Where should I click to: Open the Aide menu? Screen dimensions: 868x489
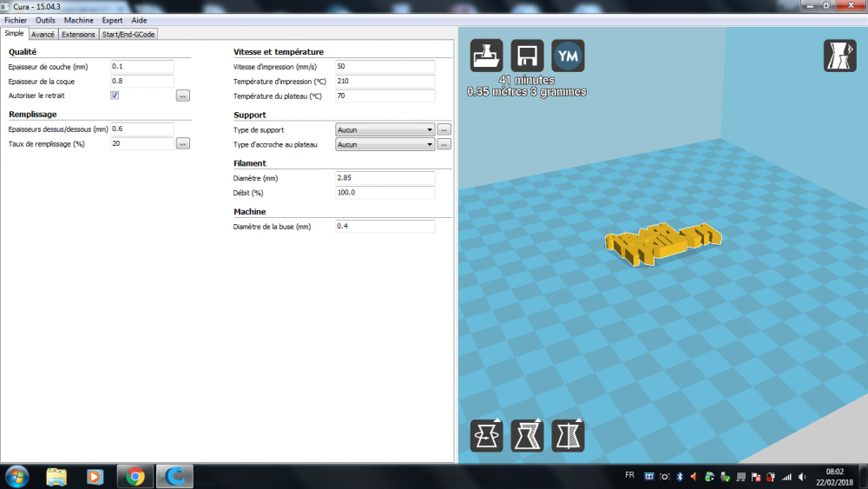(139, 20)
